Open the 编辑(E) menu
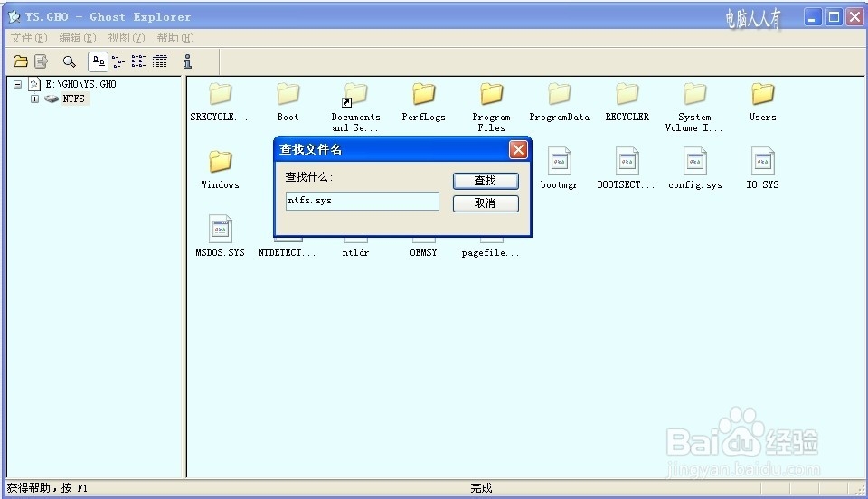868x499 pixels. (78, 38)
